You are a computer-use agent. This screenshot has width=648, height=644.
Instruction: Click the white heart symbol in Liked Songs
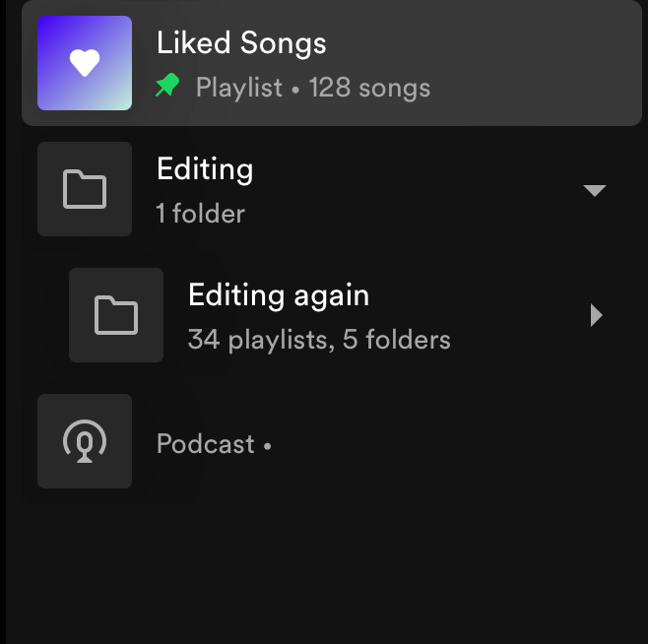coord(85,63)
